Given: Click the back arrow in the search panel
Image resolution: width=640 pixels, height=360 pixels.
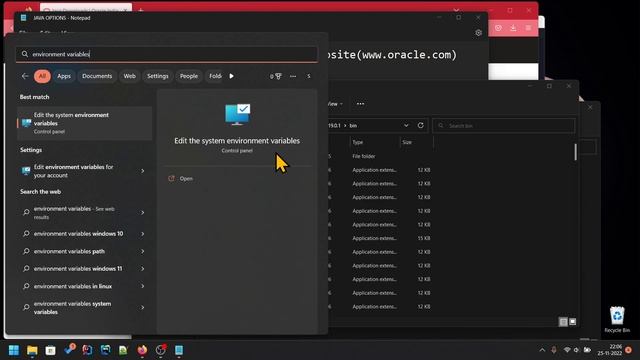Looking at the screenshot, I should coord(25,76).
